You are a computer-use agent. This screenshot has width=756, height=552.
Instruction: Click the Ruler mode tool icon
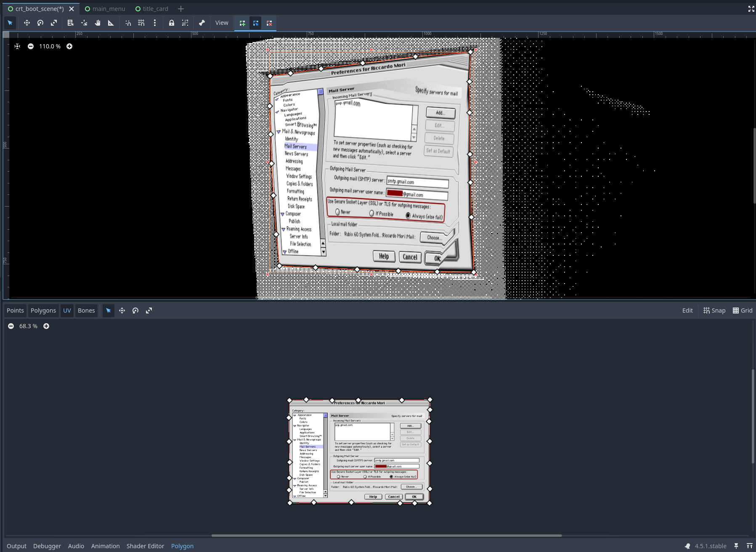(x=111, y=23)
